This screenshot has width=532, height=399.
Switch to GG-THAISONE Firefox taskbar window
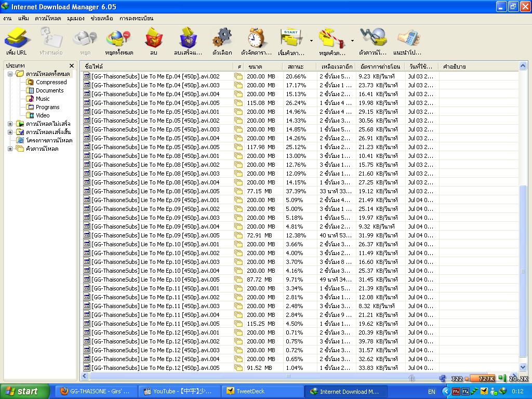96,391
